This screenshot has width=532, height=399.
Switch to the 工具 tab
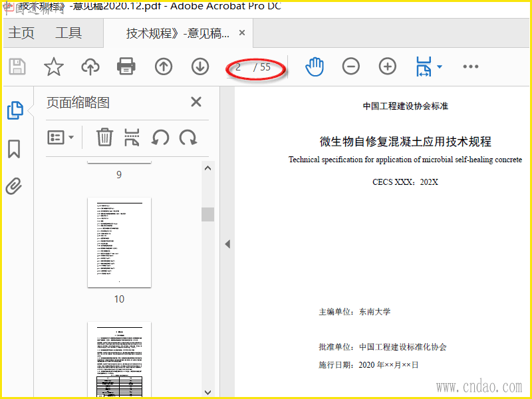click(x=68, y=33)
